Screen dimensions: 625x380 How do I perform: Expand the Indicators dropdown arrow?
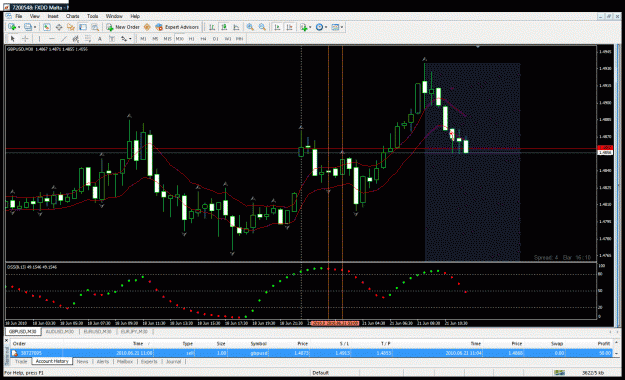click(310, 27)
